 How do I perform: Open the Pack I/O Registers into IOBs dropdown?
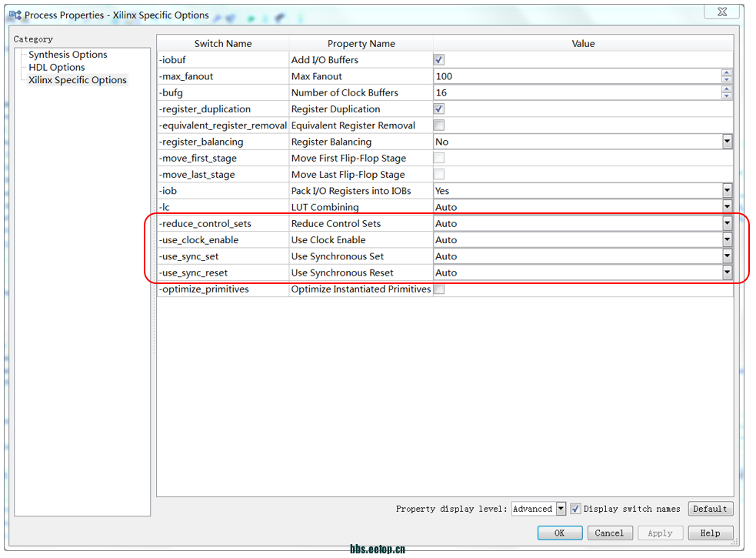727,191
